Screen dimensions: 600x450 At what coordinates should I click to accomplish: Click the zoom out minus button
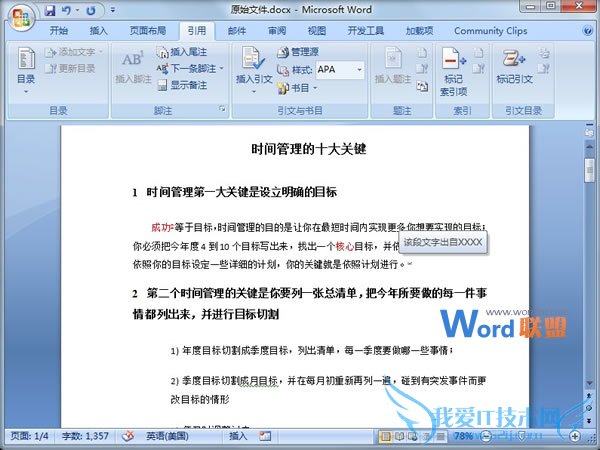[486, 436]
